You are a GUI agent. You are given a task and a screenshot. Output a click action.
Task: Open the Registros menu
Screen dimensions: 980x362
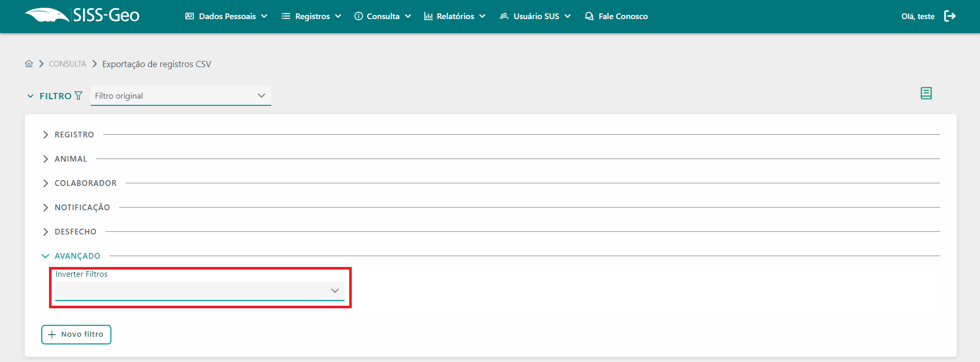click(x=312, y=16)
